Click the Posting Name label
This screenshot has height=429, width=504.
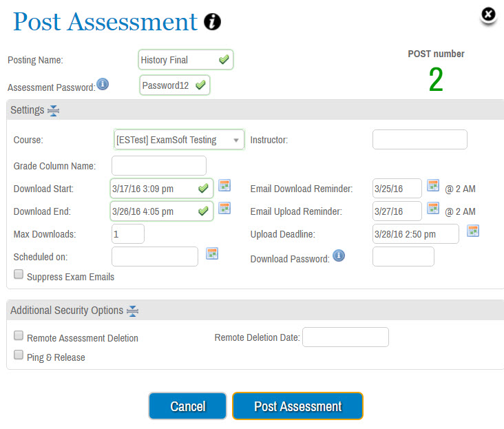coord(35,60)
